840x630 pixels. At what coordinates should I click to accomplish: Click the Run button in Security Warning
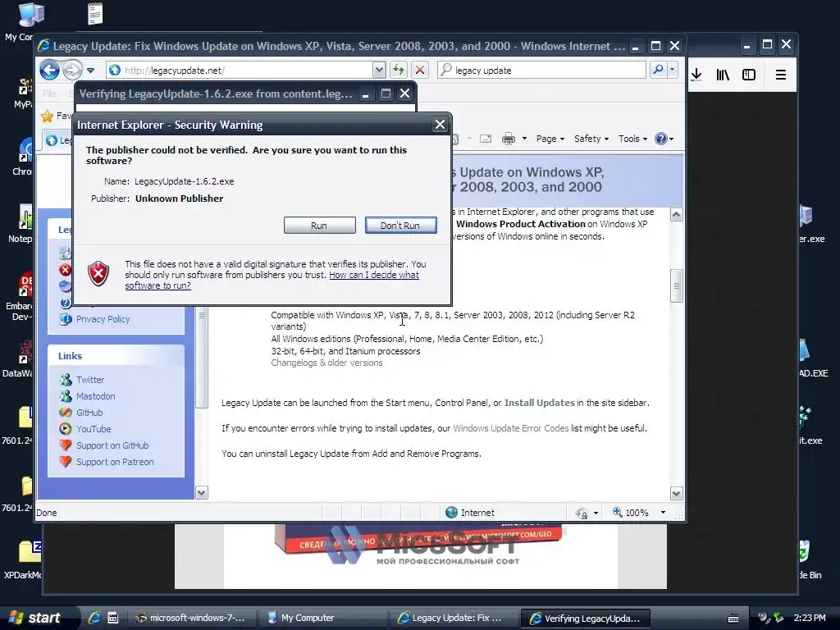coord(319,226)
